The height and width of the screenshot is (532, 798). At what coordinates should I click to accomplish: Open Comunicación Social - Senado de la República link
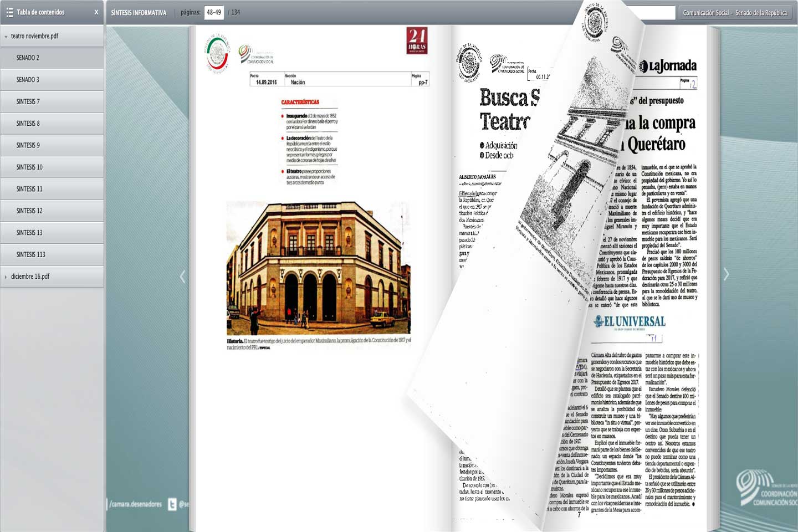[735, 13]
